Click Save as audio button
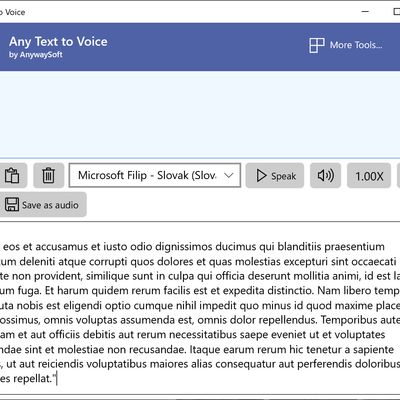 click(42, 205)
